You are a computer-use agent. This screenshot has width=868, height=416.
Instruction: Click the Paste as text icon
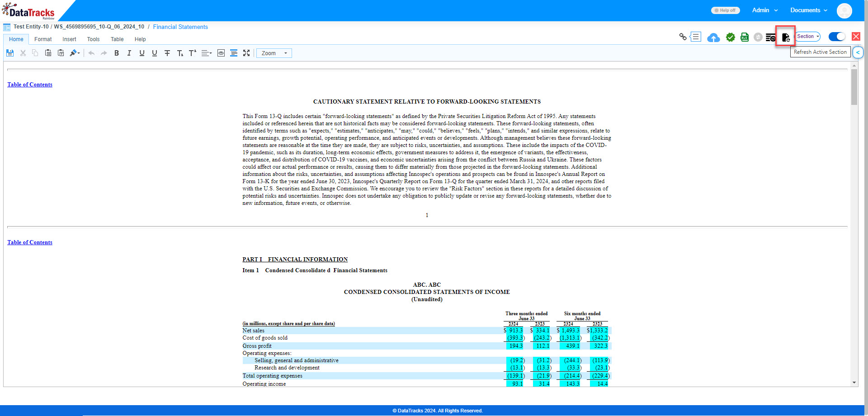point(61,53)
